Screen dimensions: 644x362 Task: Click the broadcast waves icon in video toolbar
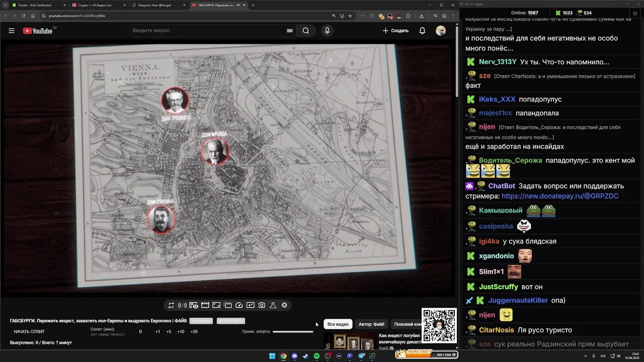182,305
